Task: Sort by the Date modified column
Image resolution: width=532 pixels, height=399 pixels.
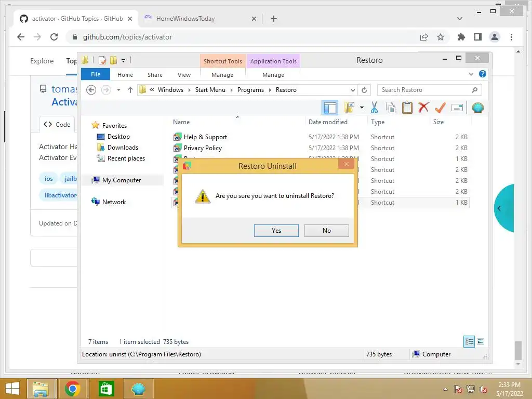Action: [x=328, y=122]
